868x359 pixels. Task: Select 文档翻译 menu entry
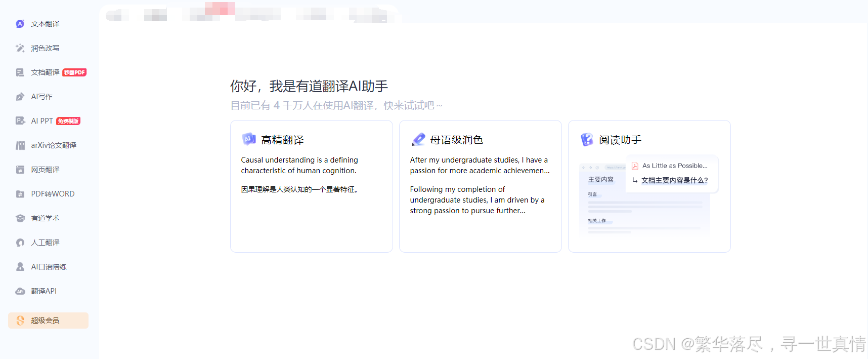coord(45,72)
